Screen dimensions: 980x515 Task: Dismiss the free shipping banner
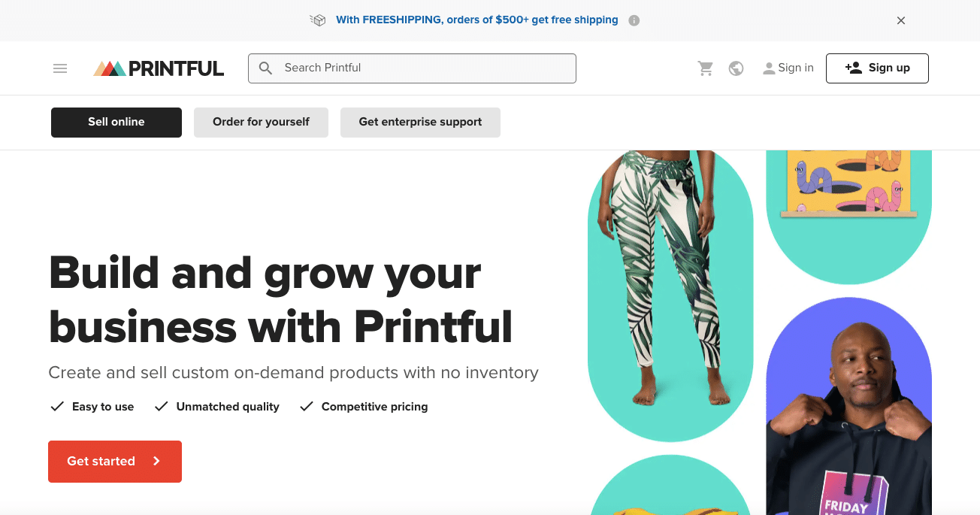click(900, 20)
